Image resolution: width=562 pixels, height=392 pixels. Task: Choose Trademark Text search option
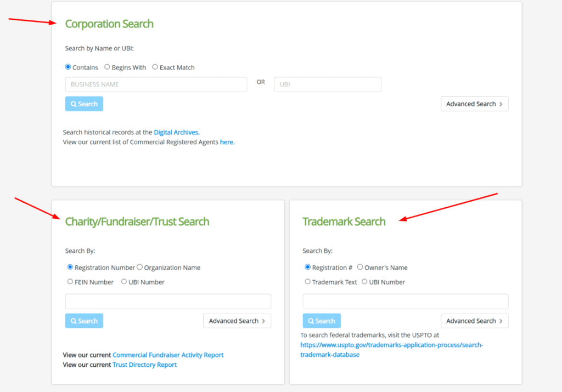[x=308, y=282]
